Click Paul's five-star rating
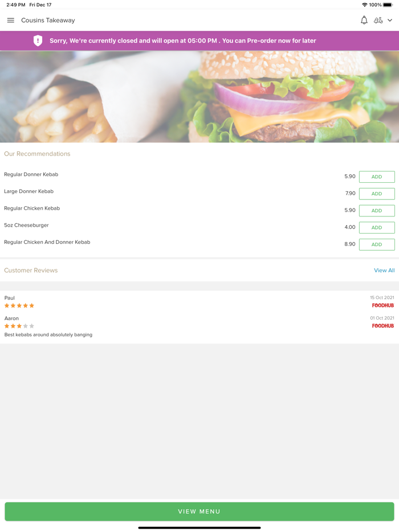Viewport: 399px width, 532px height. pyautogui.click(x=19, y=306)
